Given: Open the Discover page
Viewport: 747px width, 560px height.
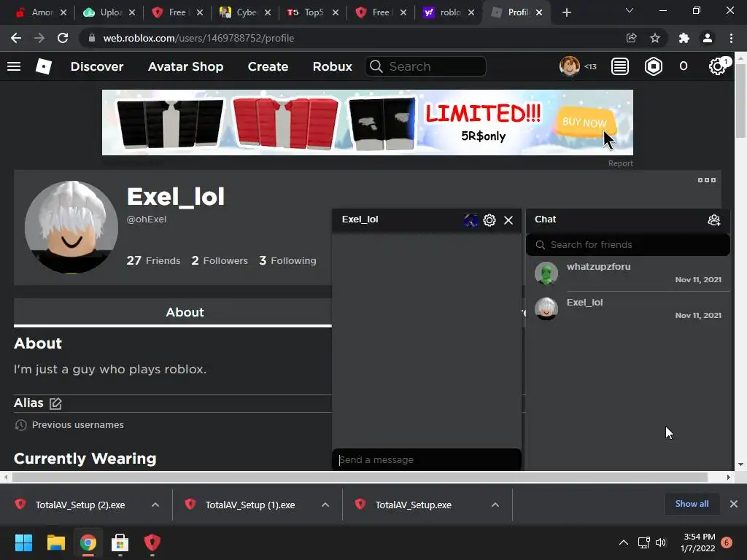Looking at the screenshot, I should click(97, 66).
